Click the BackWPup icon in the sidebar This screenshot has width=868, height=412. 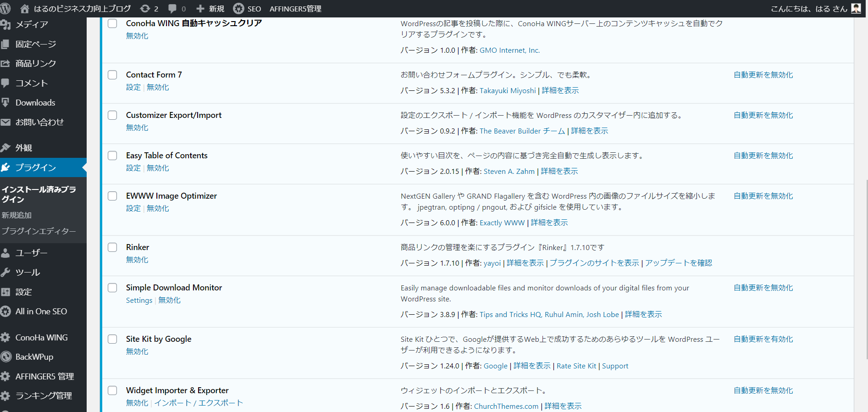tap(6, 357)
